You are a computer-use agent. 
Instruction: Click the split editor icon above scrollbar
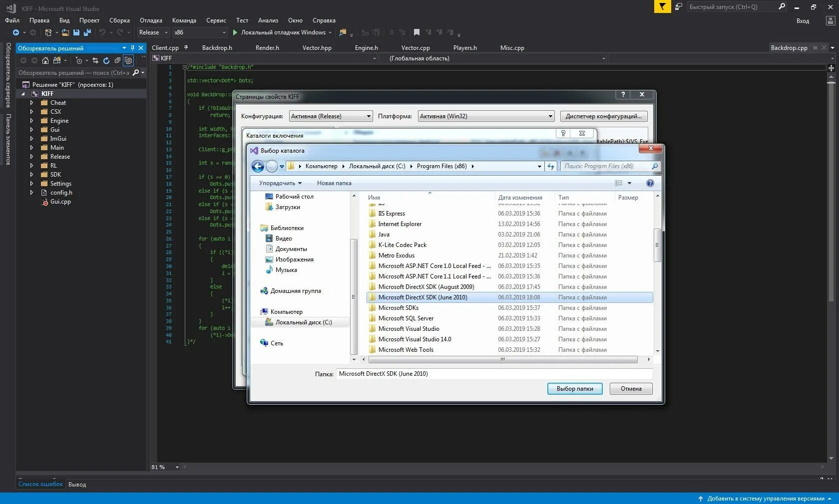coord(831,68)
